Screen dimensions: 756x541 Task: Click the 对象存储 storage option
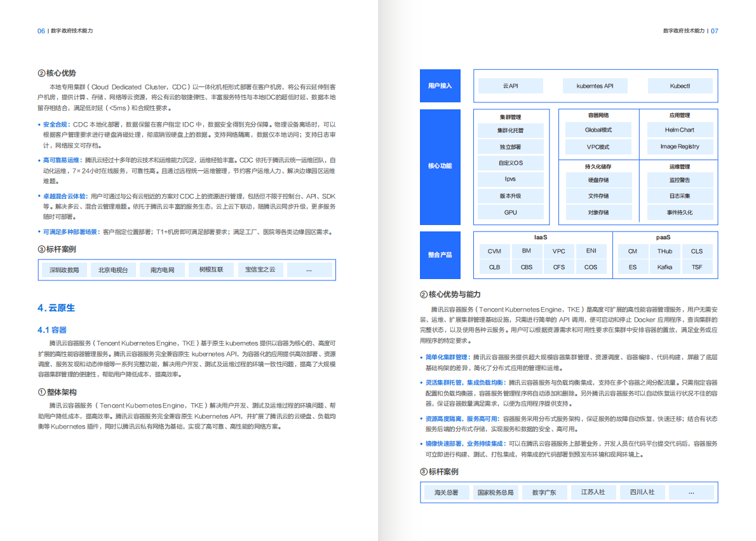597,212
